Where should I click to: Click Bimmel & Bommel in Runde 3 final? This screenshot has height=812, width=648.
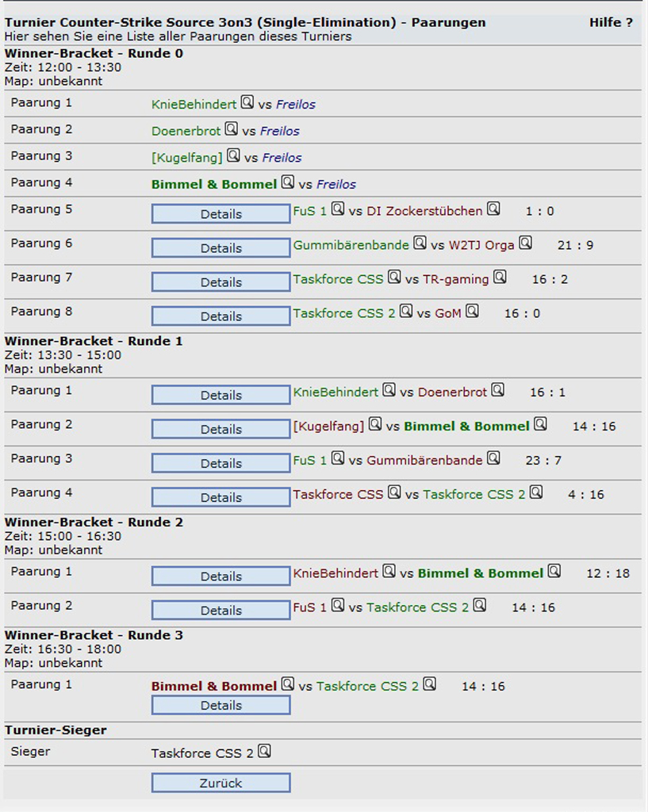[x=214, y=687]
